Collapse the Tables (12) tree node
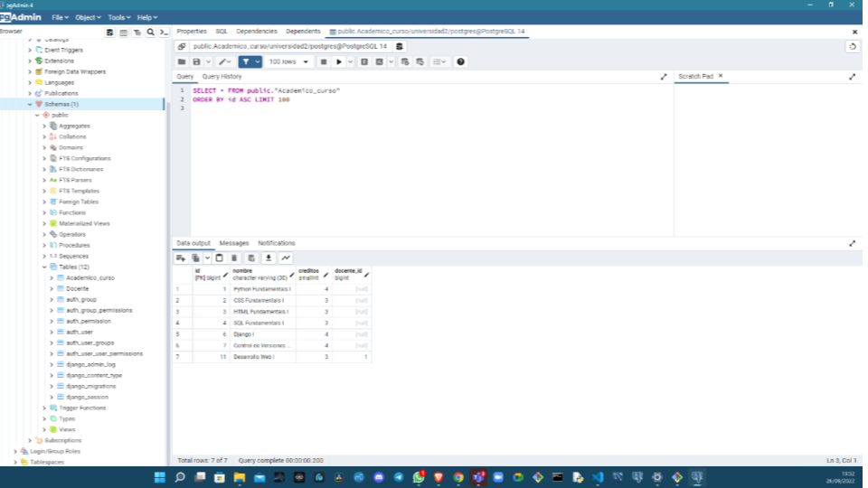Viewport: 868px width, 488px height. [x=44, y=267]
